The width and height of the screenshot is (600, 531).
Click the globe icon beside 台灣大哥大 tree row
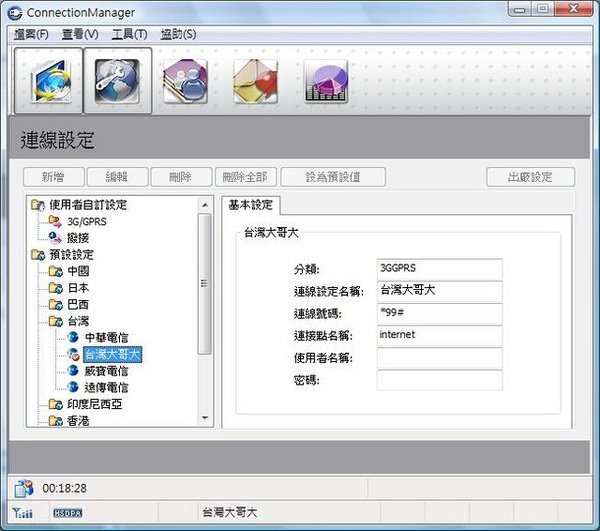click(x=73, y=354)
